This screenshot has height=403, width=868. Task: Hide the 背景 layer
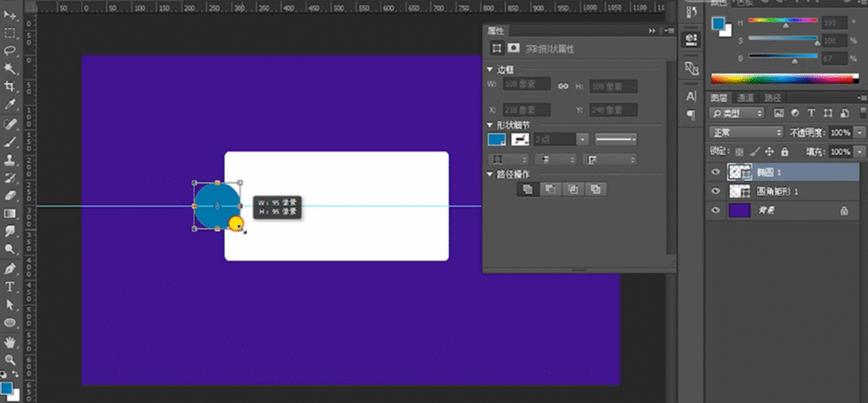point(715,210)
